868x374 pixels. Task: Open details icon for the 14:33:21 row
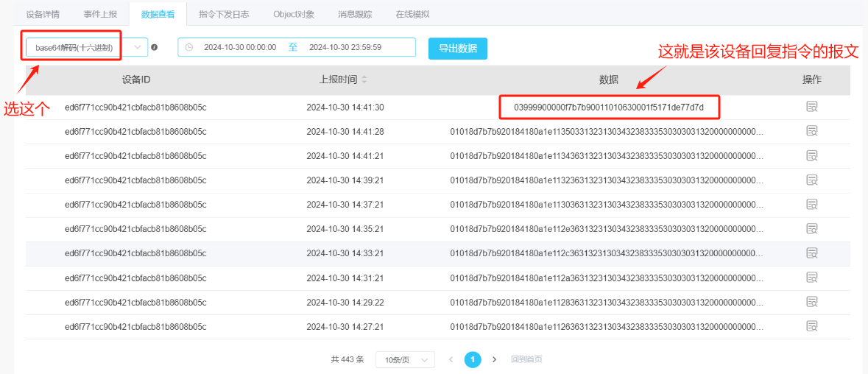pyautogui.click(x=811, y=253)
